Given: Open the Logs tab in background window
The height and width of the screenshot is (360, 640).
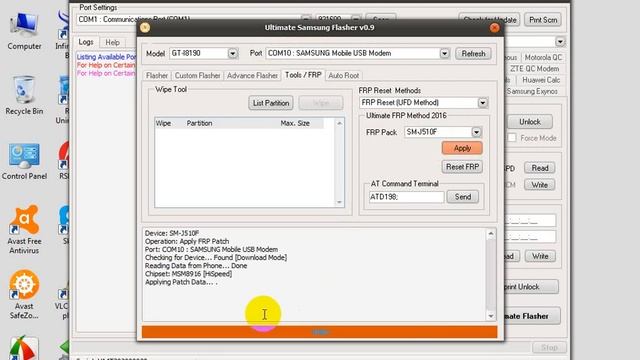Looking at the screenshot, I should pos(86,42).
